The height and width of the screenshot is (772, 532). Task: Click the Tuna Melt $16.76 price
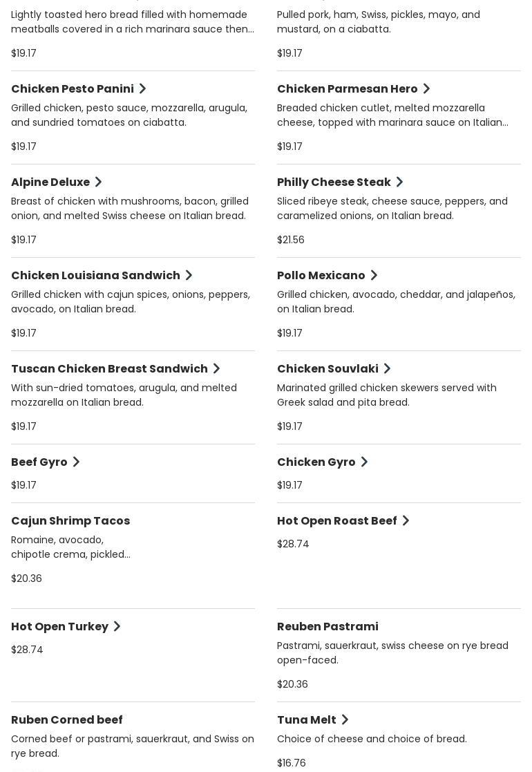(x=292, y=763)
